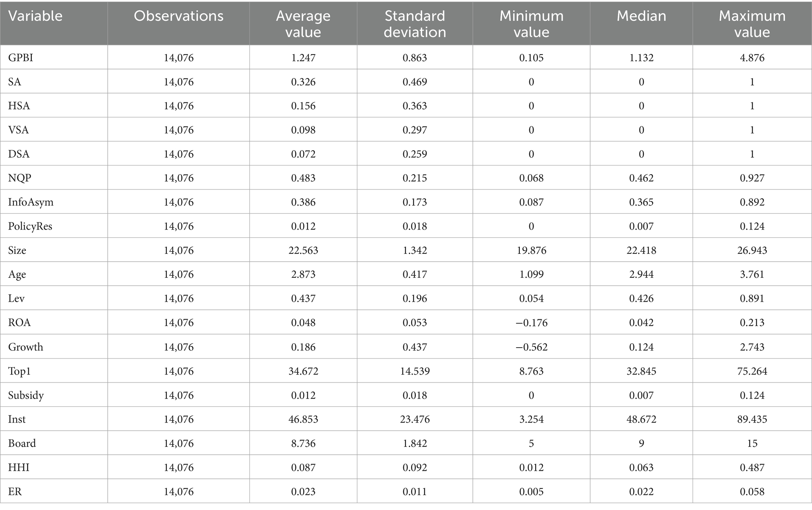Screen dimensions: 812x510
Task: Click the Inst median value 48.672
Action: [641, 419]
